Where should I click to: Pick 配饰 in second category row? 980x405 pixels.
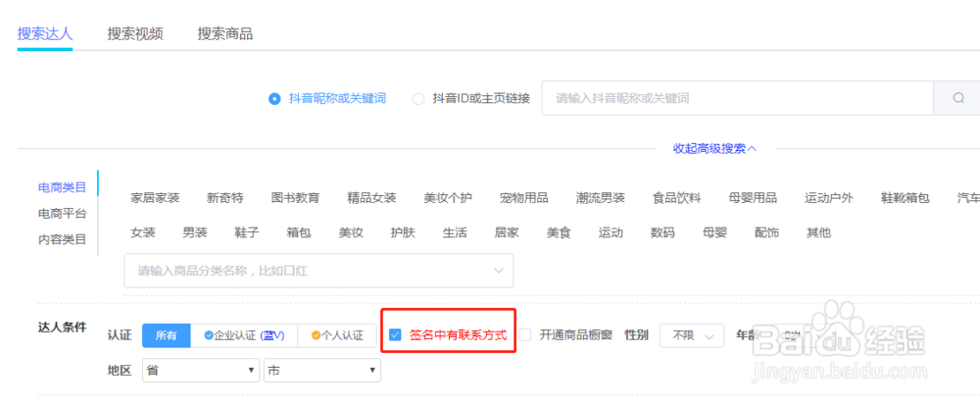pos(767,232)
